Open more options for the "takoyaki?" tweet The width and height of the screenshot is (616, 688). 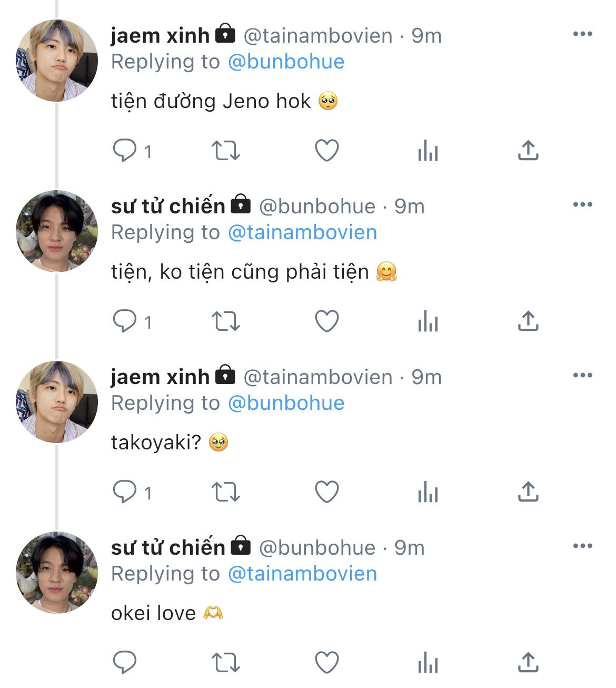coord(582,376)
